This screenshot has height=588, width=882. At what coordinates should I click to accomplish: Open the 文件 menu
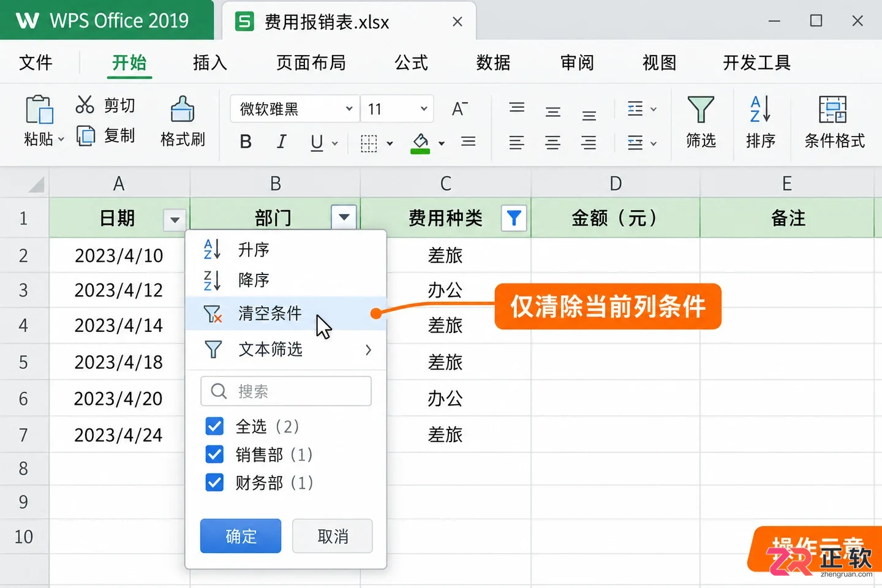36,62
